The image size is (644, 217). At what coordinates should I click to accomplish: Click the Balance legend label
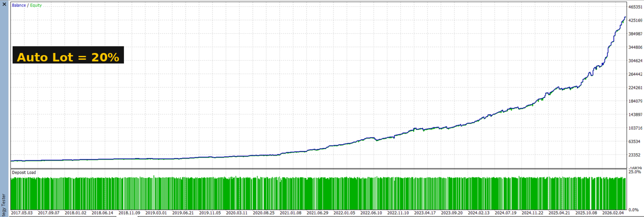coord(18,5)
